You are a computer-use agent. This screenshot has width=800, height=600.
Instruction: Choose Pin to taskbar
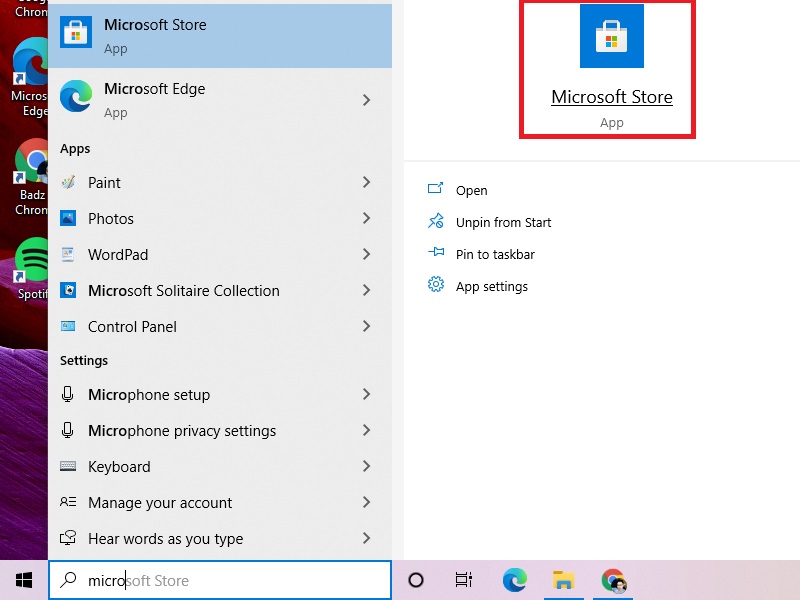coord(495,254)
